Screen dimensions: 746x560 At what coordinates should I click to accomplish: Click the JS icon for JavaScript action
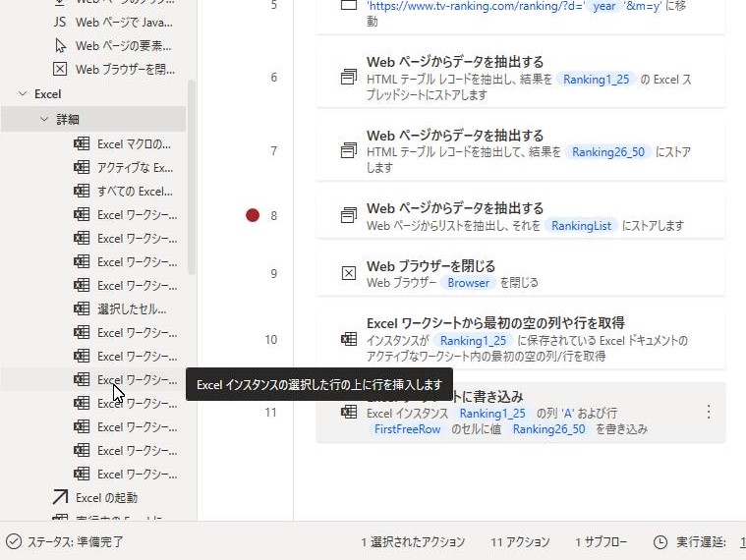(x=60, y=22)
